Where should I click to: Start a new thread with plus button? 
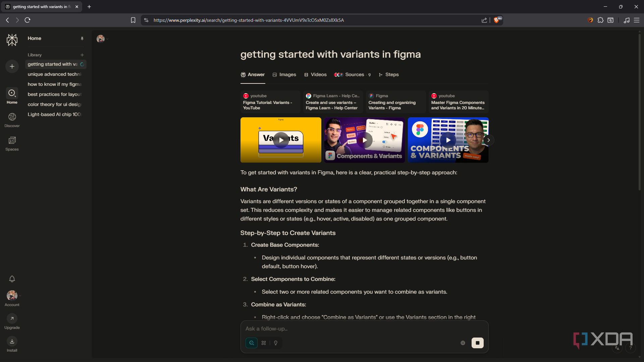click(x=12, y=66)
